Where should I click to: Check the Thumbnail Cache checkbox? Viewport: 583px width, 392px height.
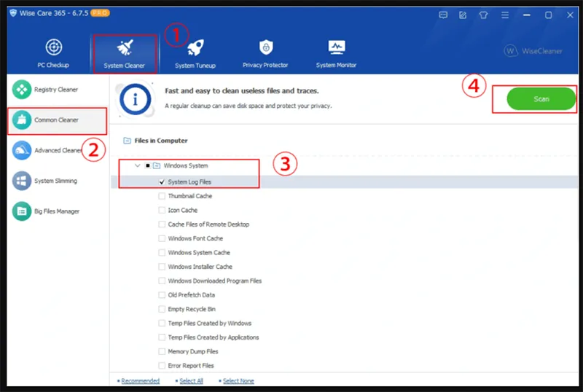point(162,196)
